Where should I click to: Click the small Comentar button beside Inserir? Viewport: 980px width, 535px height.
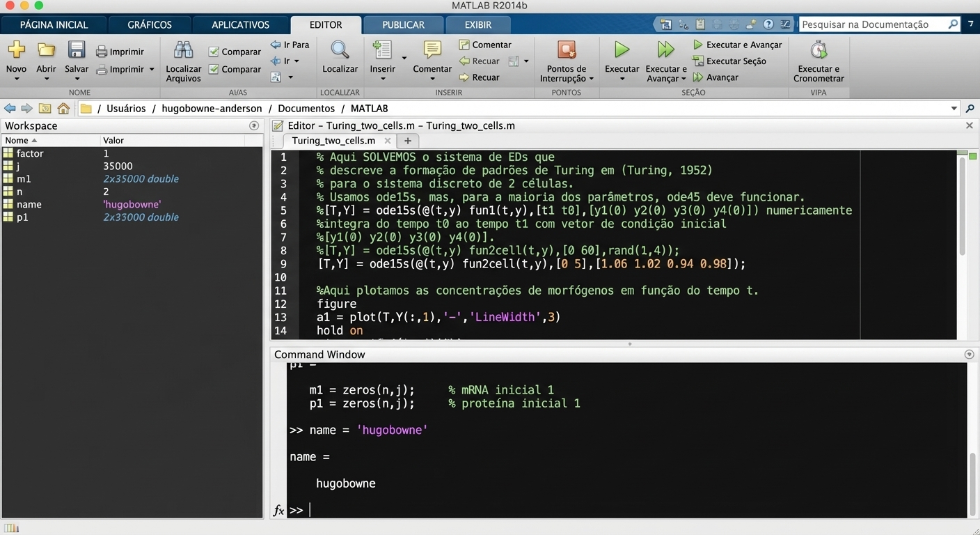[485, 45]
